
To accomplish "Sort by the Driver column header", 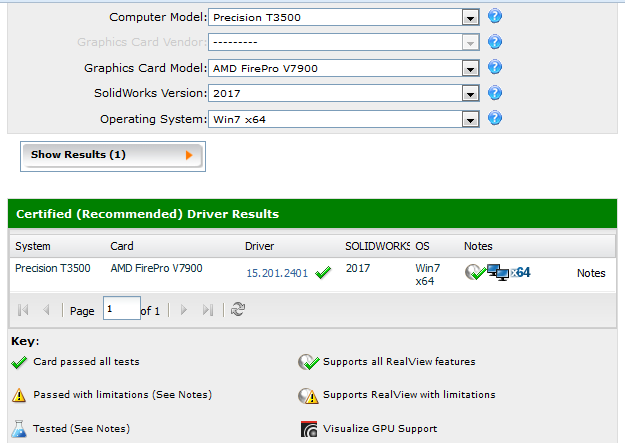I will (259, 246).
